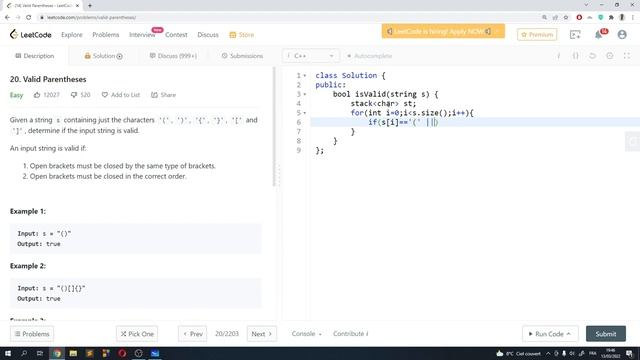
Task: Open the right-side panel expand handle
Action: [x=633, y=142]
